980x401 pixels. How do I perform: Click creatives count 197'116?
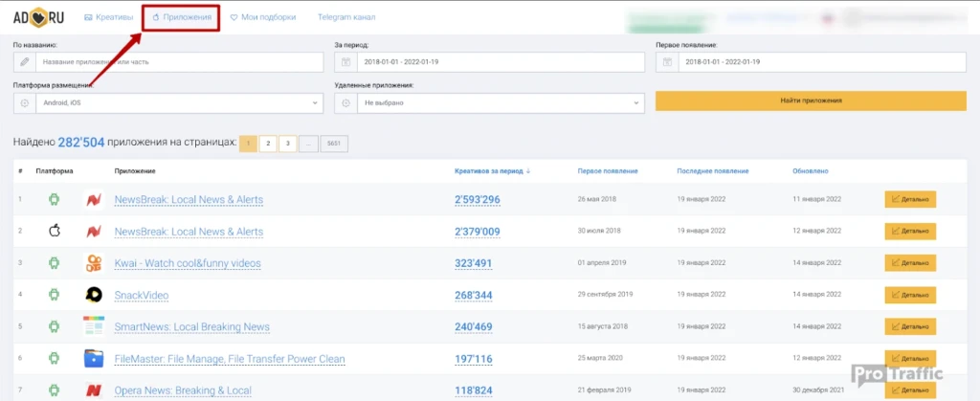point(473,359)
